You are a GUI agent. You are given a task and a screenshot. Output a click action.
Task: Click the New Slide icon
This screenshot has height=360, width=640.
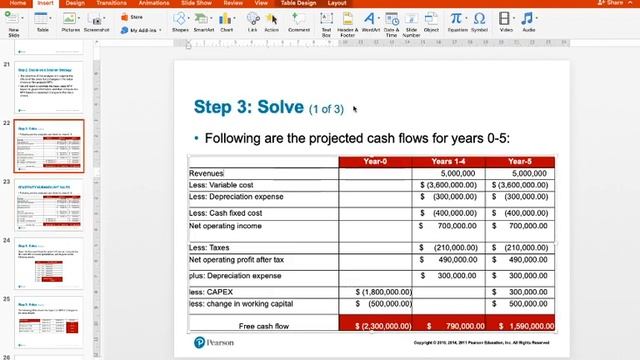[11, 19]
